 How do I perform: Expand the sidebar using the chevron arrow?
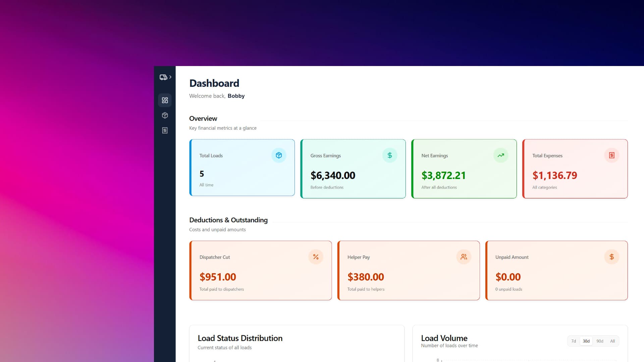pos(170,77)
